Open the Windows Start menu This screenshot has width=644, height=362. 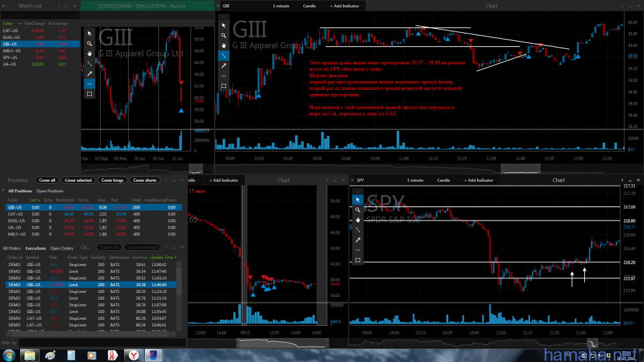point(9,355)
